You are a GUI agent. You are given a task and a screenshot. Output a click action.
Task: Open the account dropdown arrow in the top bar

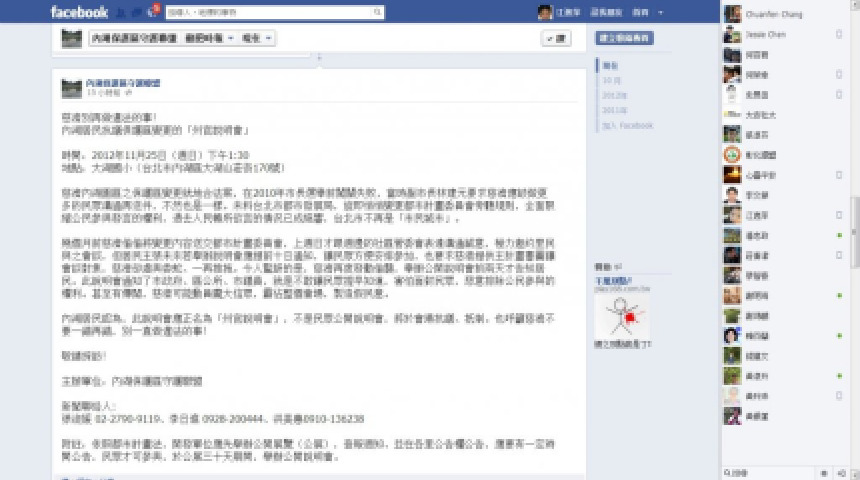[x=660, y=12]
